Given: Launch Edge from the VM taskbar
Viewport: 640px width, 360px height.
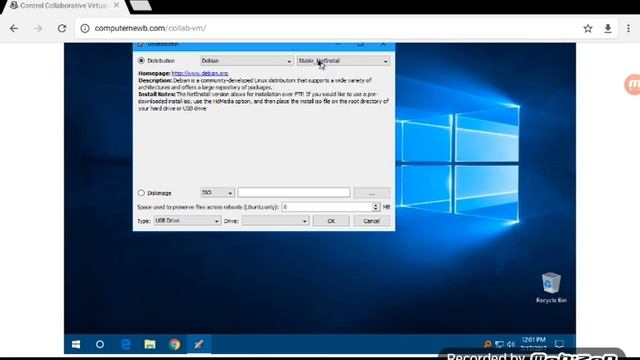Looking at the screenshot, I should [126, 344].
